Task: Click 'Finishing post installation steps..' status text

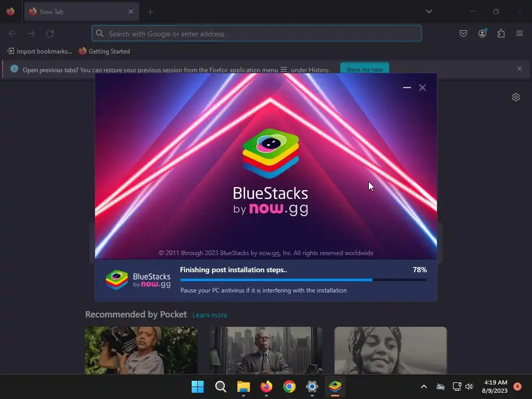Action: pos(233,270)
